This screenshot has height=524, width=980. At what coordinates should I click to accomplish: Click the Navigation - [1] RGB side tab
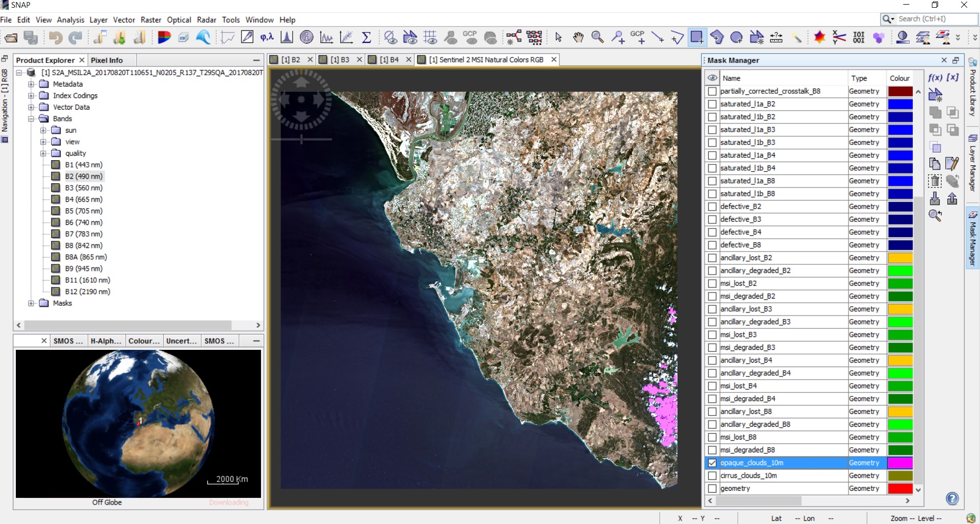[x=5, y=106]
